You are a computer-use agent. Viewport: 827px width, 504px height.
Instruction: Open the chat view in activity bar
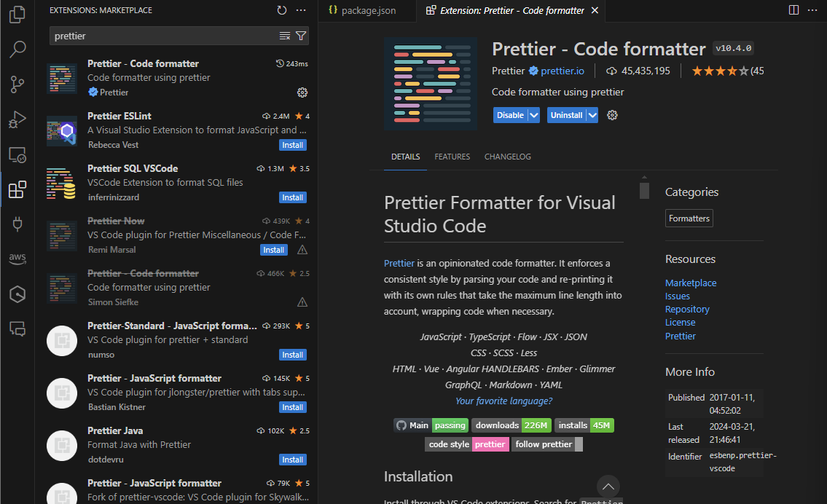[x=17, y=329]
